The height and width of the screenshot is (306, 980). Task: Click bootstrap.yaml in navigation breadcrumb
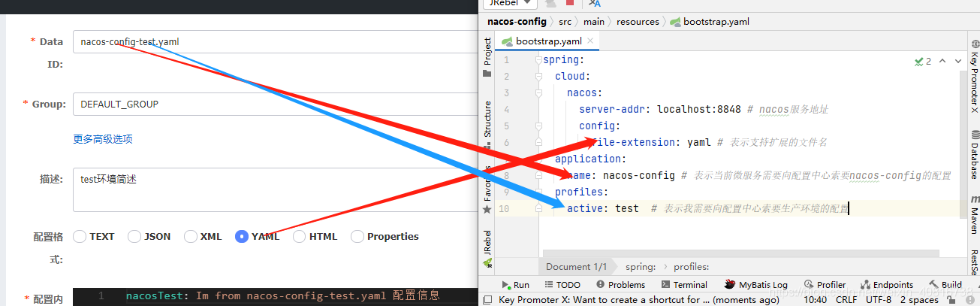coord(708,22)
